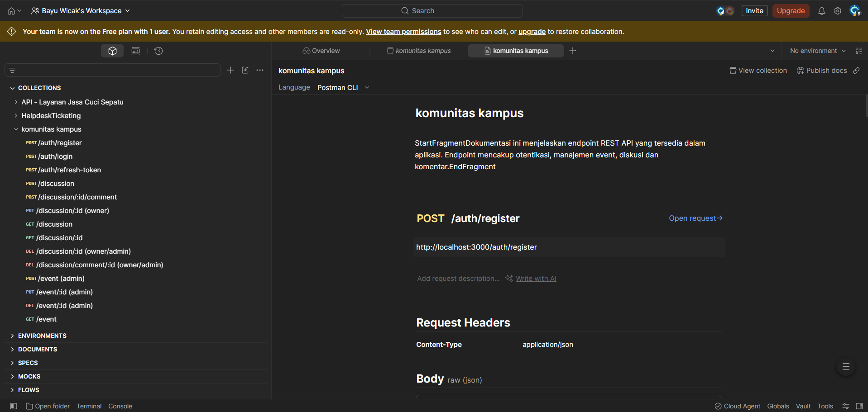The height and width of the screenshot is (412, 868).
Task: Click the sidebar filter icon
Action: (12, 70)
